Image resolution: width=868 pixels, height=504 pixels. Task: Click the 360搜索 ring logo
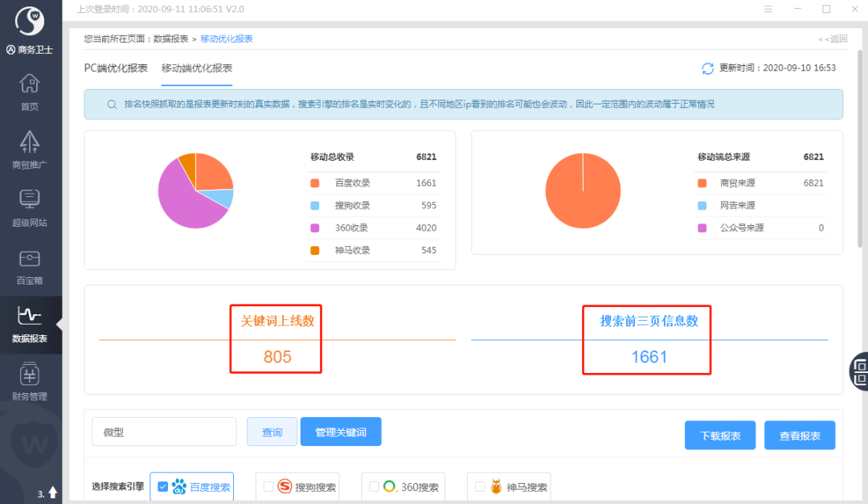(x=390, y=486)
